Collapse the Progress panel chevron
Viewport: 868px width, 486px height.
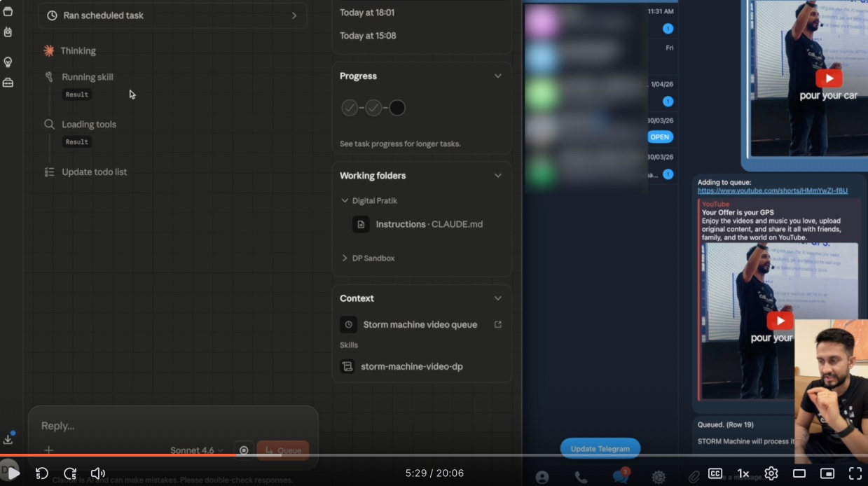point(498,76)
